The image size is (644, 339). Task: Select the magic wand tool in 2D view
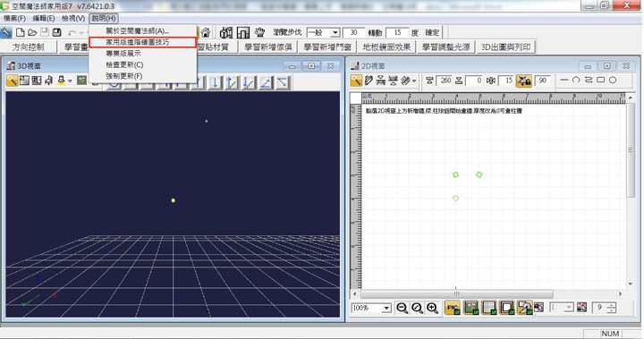pyautogui.click(x=356, y=81)
